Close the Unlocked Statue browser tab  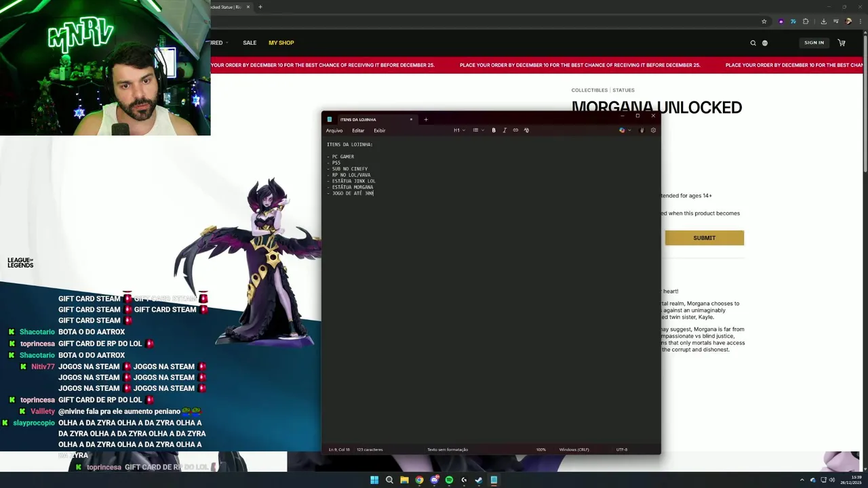[248, 7]
